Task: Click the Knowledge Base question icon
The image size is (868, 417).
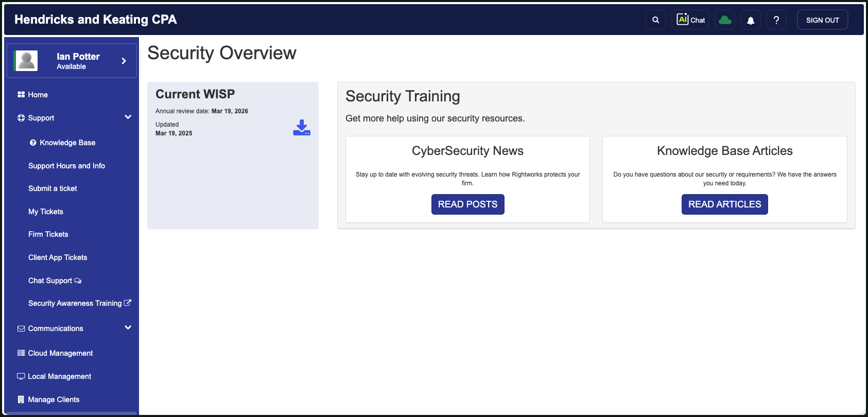Action: point(33,143)
